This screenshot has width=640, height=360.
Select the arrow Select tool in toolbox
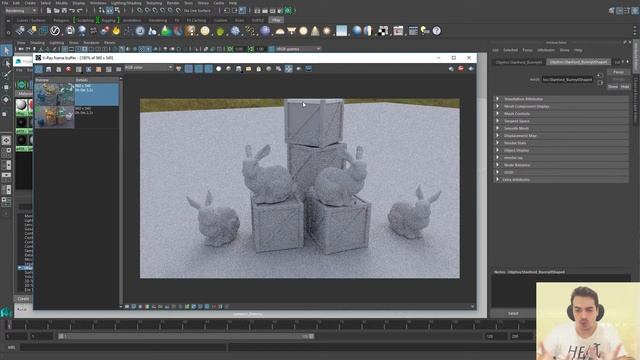coord(6,51)
